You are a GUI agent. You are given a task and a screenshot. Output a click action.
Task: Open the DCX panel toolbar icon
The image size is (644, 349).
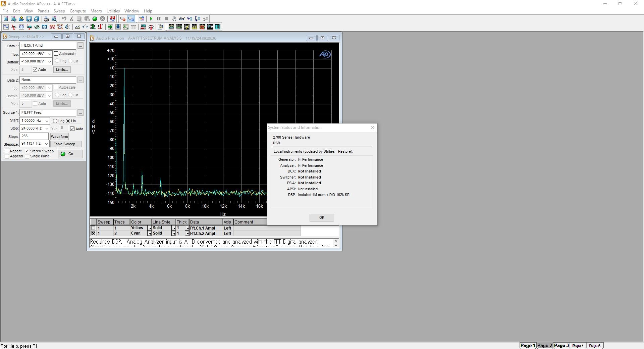point(77,27)
